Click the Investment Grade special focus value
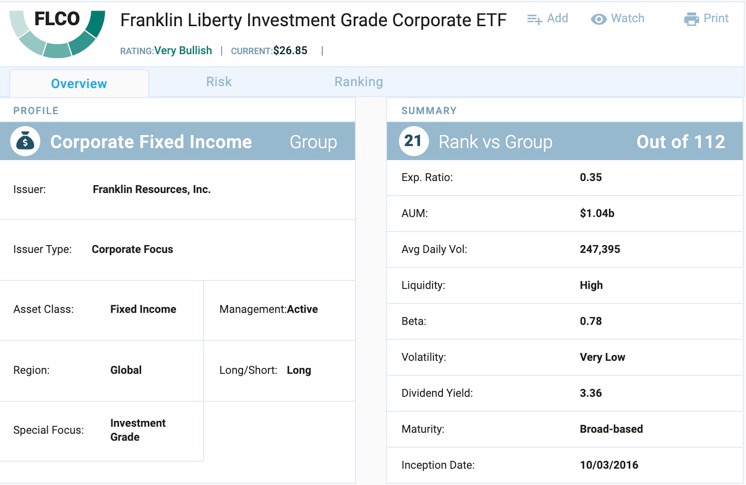The image size is (746, 485). tap(138, 430)
